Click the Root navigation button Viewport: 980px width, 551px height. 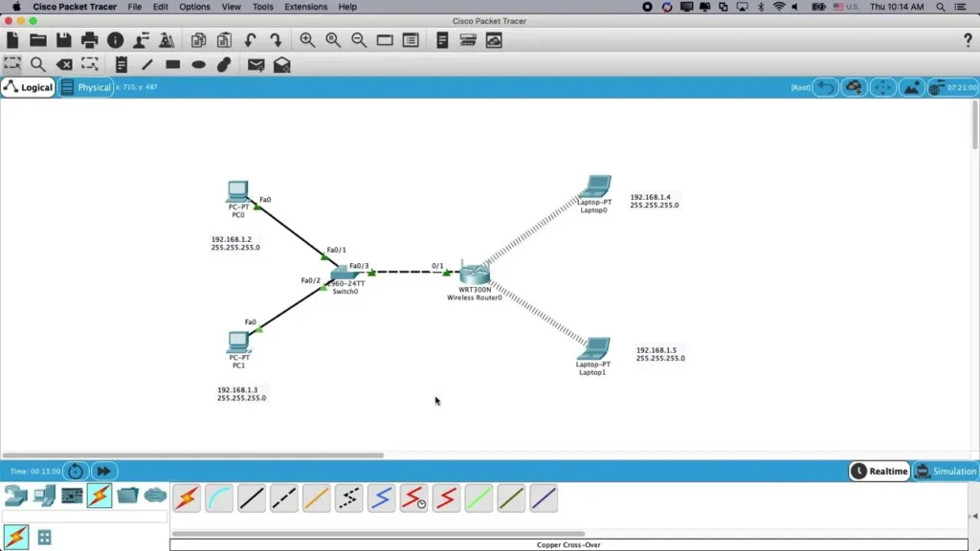799,86
